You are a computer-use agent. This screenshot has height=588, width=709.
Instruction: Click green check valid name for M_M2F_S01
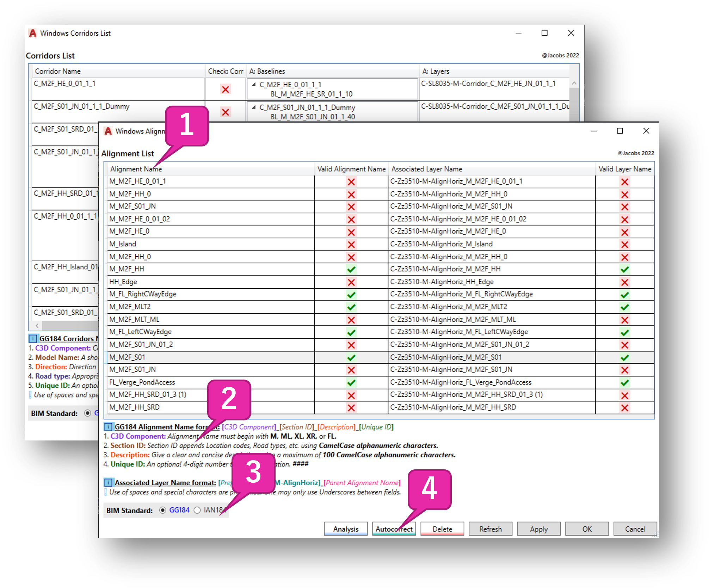tap(351, 357)
